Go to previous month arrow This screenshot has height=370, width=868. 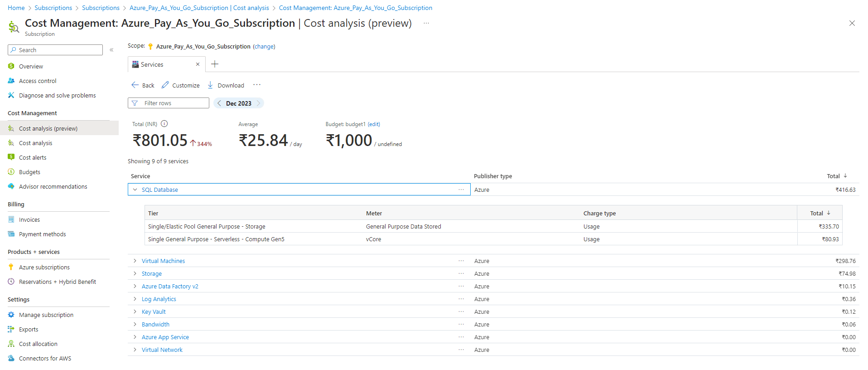click(x=219, y=103)
